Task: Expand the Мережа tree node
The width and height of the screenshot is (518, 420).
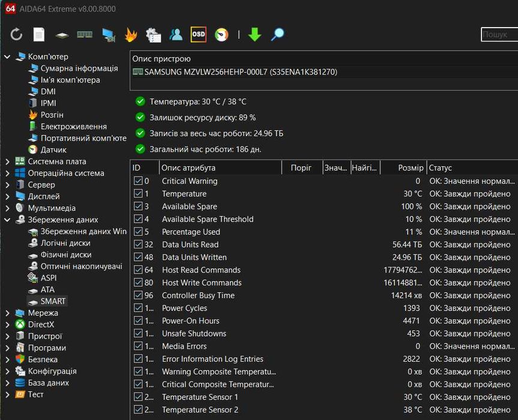Action: (7, 313)
